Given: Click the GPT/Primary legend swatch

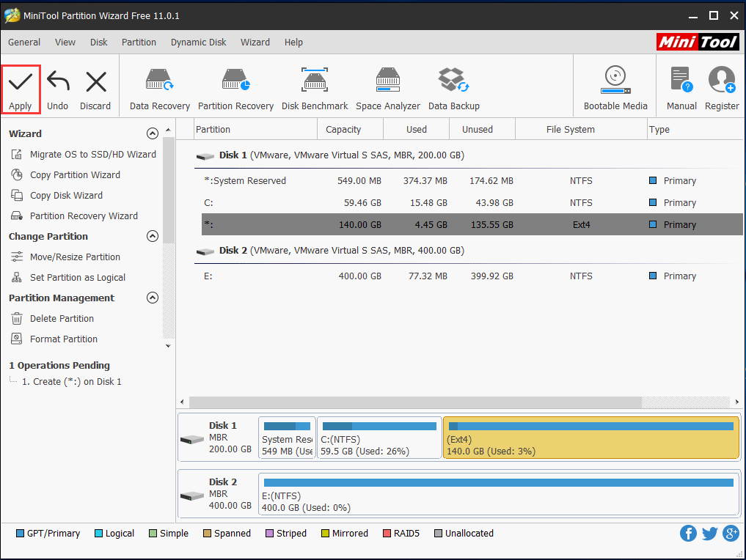Looking at the screenshot, I should tap(20, 534).
